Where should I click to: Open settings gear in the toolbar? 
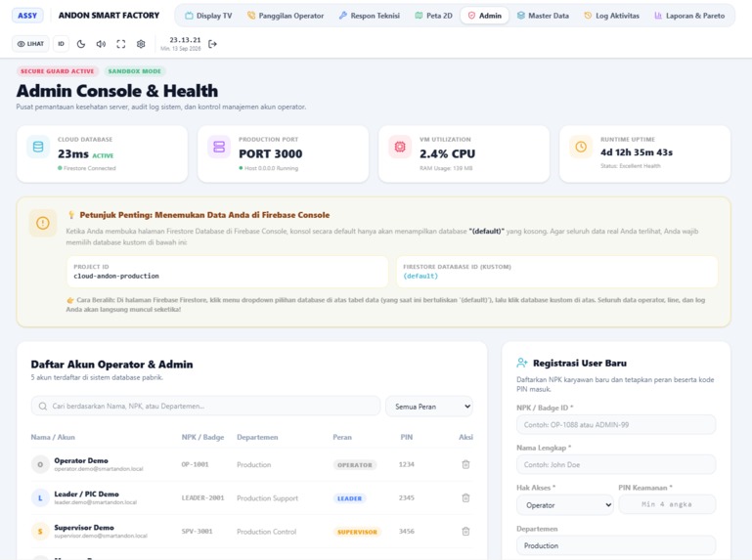coord(141,44)
